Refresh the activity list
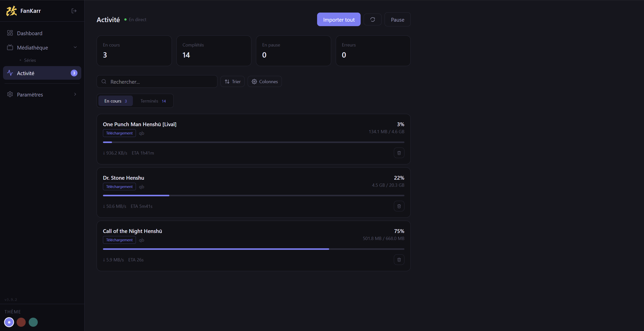 372,19
